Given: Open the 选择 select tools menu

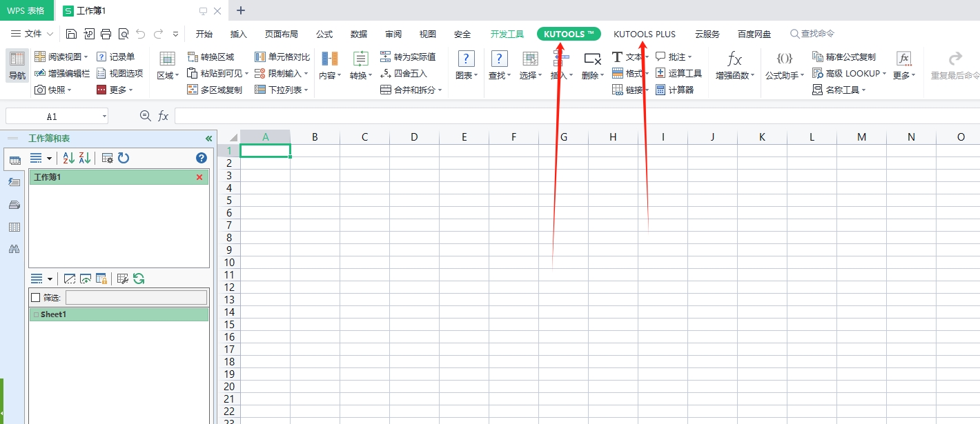Looking at the screenshot, I should pyautogui.click(x=531, y=65).
